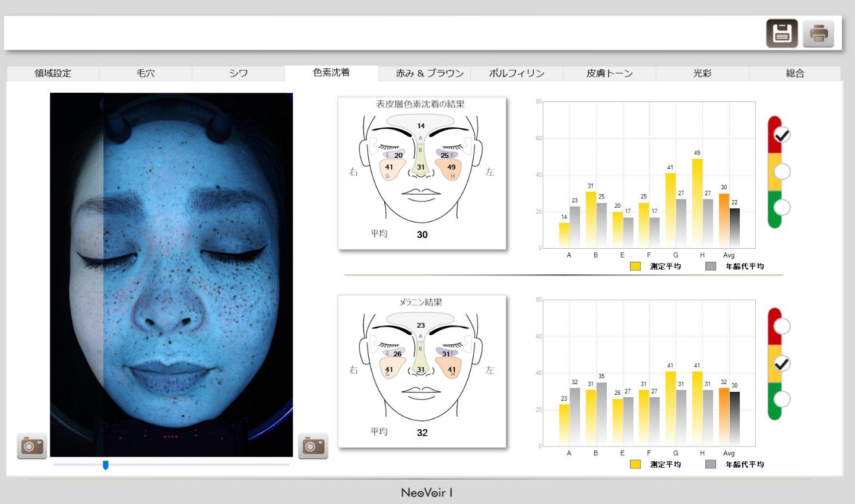
Task: Select the yellow level radio in epidermal pigmentation gauge
Action: (x=782, y=172)
